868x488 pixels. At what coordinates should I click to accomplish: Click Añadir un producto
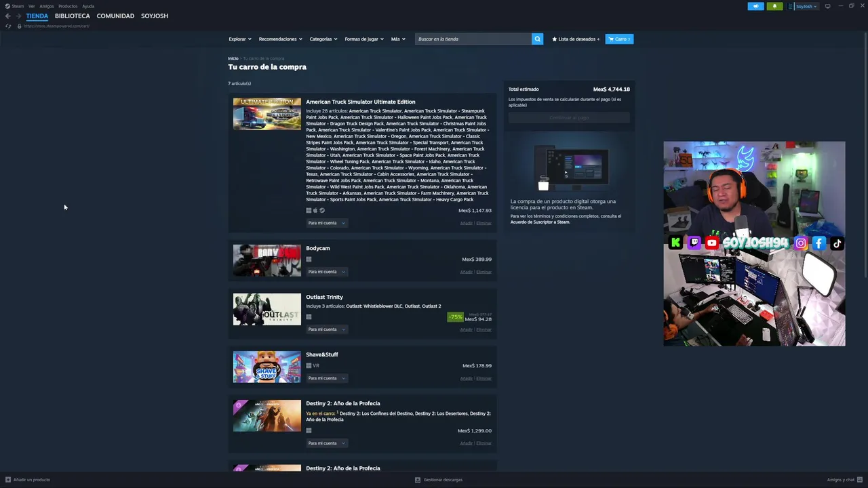(x=32, y=479)
